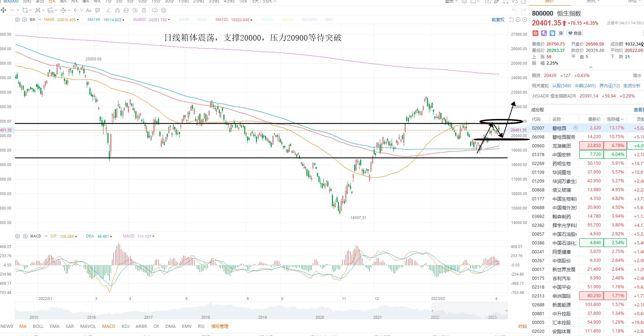644x336 pixels.
Task: Select the Aa text annotation tool
Action: pos(88,10)
